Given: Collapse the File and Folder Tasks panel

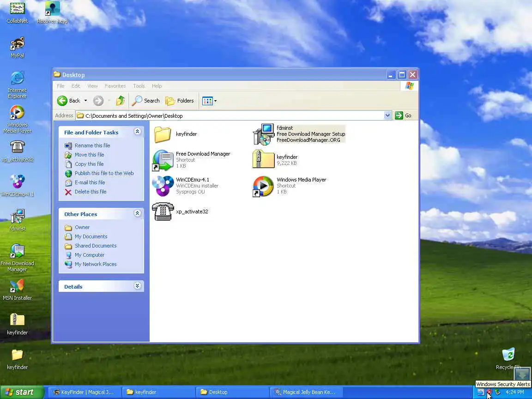Looking at the screenshot, I should click(138, 132).
